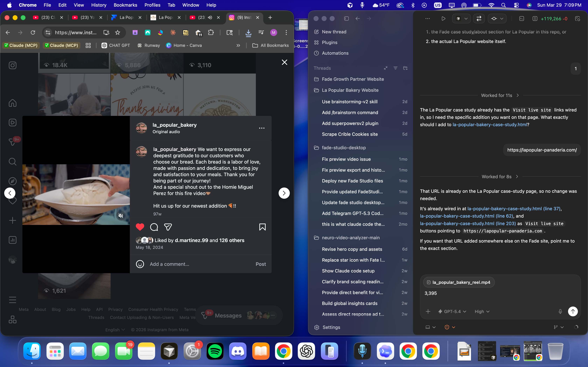Open the High reasoning effort dropdown
Image resolution: width=588 pixels, height=367 pixels.
click(x=482, y=311)
